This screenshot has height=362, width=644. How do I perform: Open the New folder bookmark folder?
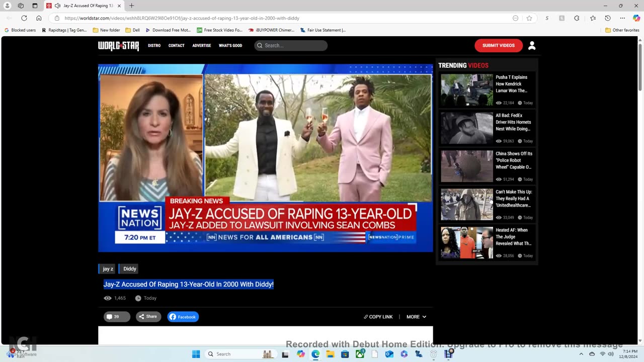(x=106, y=30)
